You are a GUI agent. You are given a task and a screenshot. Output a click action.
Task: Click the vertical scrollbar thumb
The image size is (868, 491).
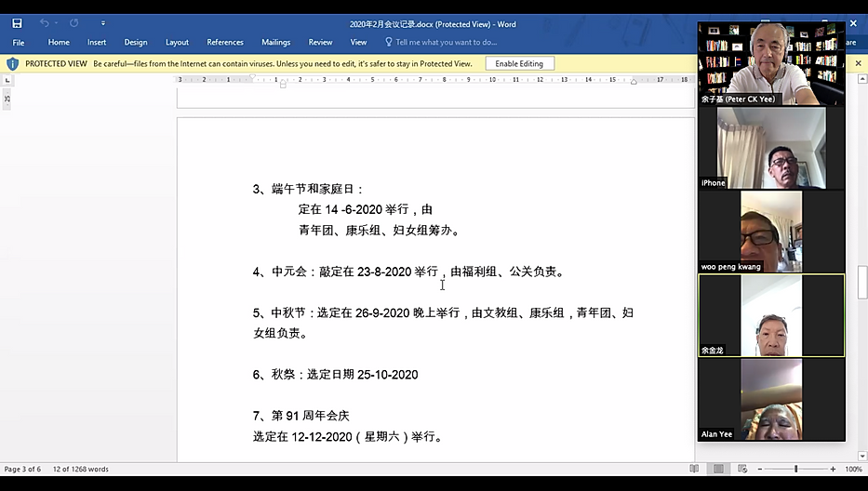pyautogui.click(x=861, y=283)
